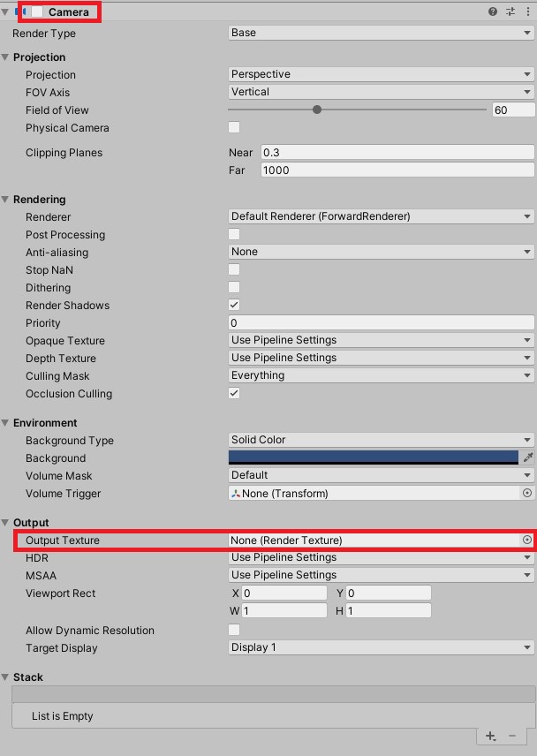Open object picker for Volume Trigger
Screen dimensions: 537x756
tap(527, 493)
